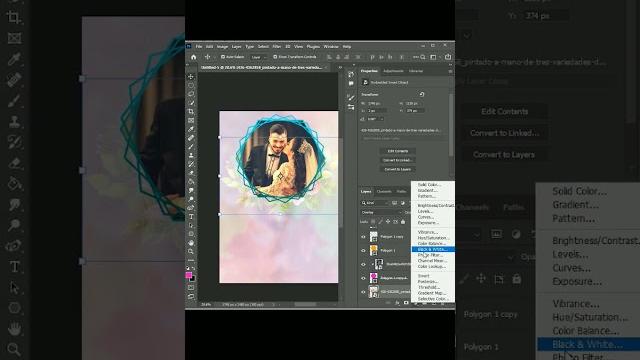
Task: Click Lock position icon in Layers lock row
Action: (x=388, y=222)
